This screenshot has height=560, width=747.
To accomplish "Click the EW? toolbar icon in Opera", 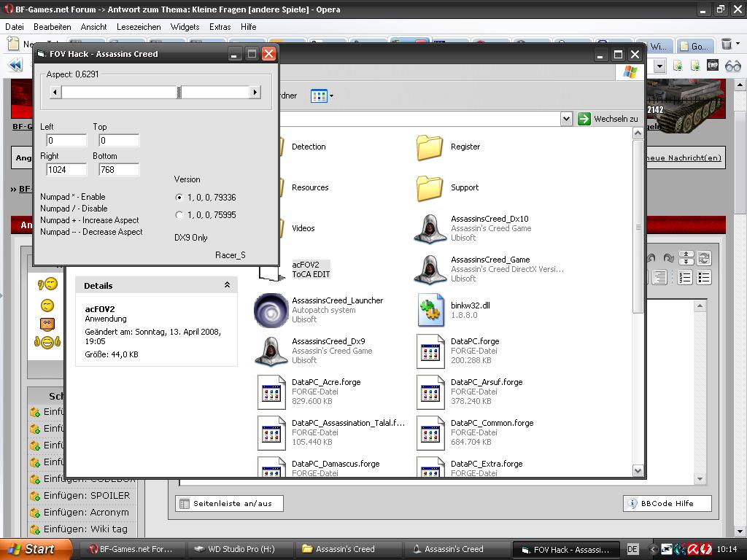I will click(713, 65).
